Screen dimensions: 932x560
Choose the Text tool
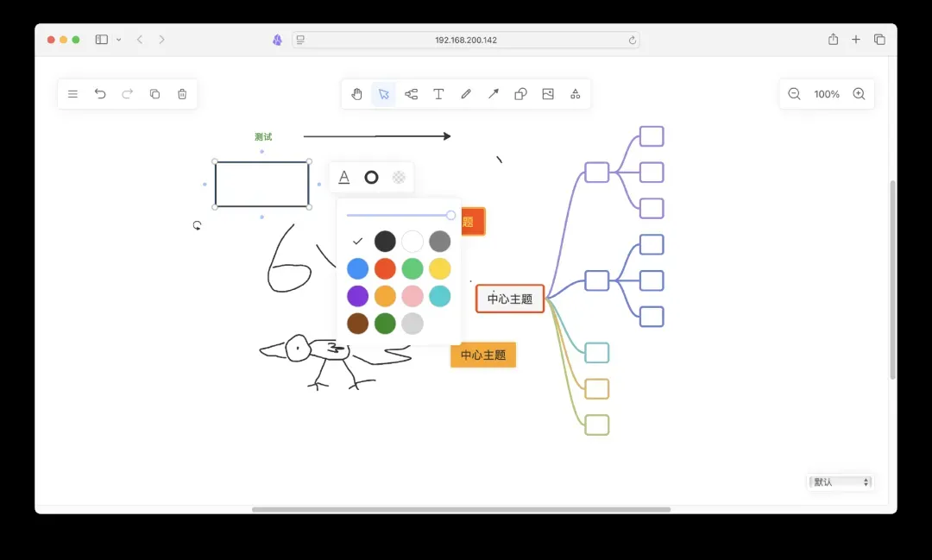tap(438, 94)
